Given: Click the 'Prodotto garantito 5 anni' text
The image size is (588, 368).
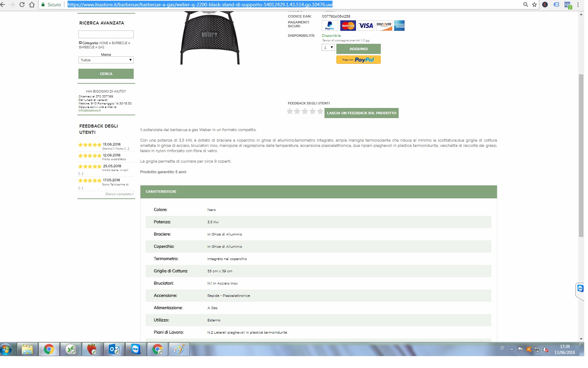Looking at the screenshot, I should coord(163,172).
